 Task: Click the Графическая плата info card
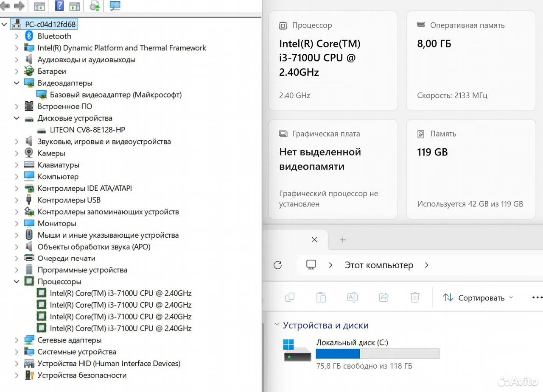click(x=333, y=169)
